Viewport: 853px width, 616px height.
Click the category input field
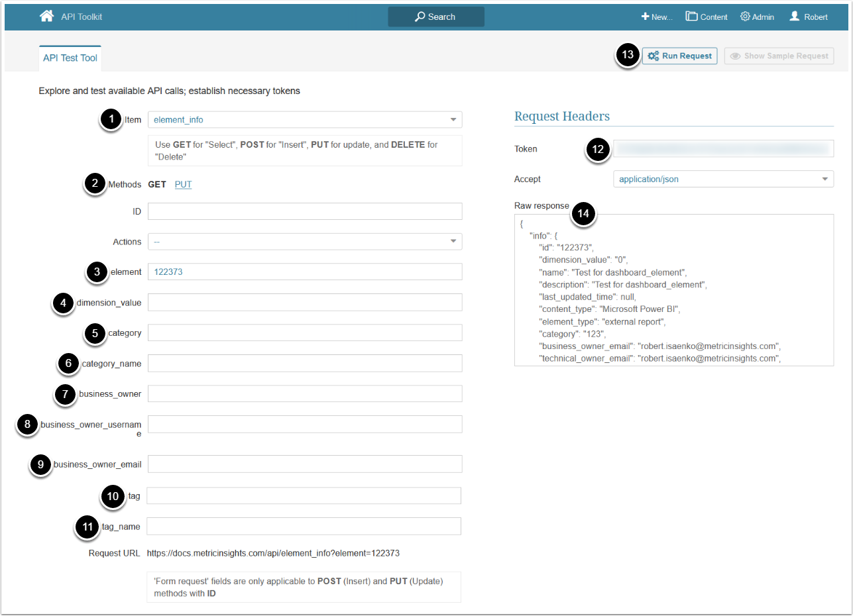tap(305, 333)
